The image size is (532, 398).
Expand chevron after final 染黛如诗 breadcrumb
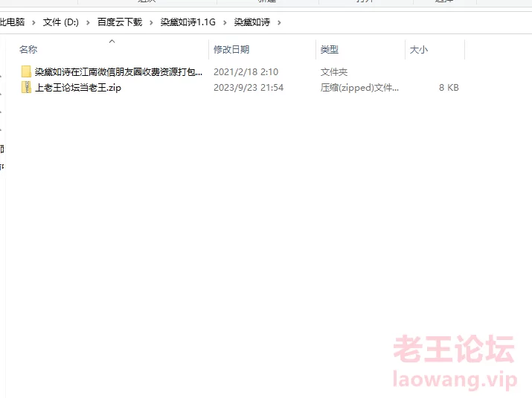[279, 23]
